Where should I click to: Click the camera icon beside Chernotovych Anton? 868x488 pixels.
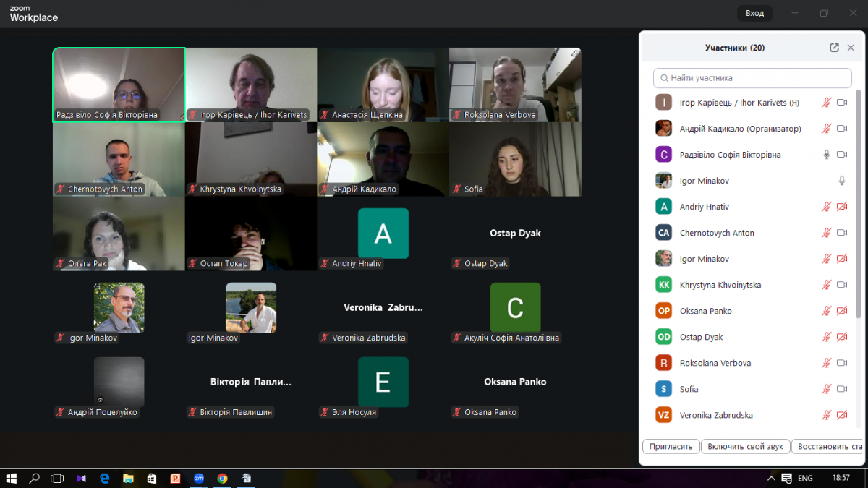tap(842, 233)
